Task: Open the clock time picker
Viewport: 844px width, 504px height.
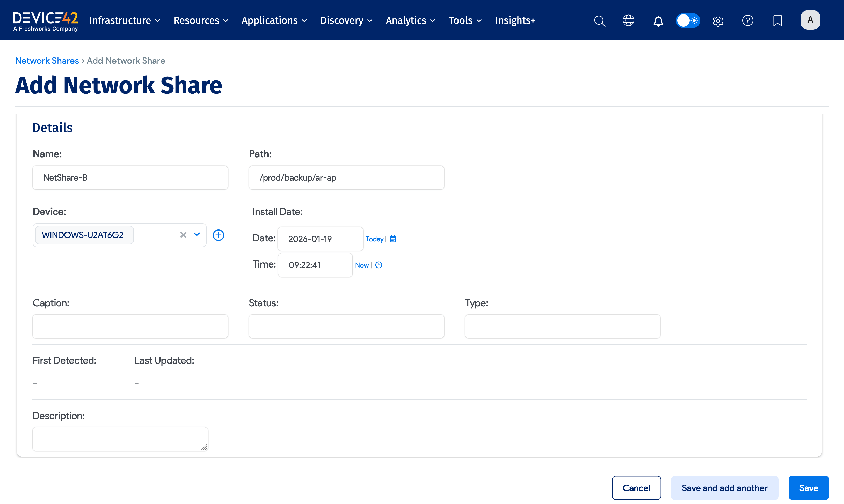Action: coord(379,265)
